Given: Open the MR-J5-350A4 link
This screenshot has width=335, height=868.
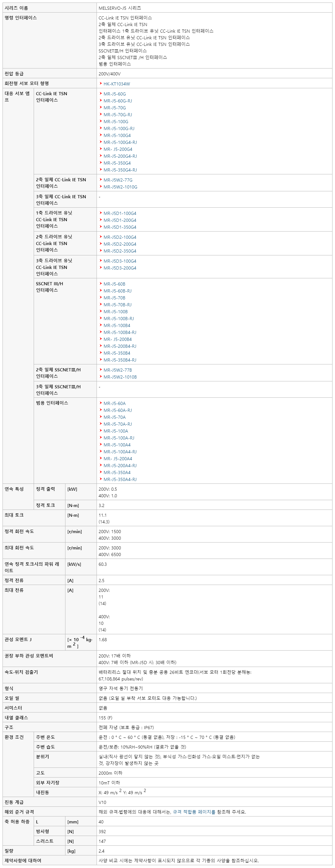Looking at the screenshot, I should 117,472.
